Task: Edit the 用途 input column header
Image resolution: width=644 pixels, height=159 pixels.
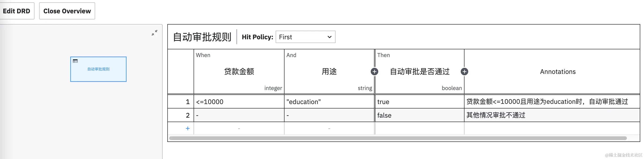Action: point(329,72)
